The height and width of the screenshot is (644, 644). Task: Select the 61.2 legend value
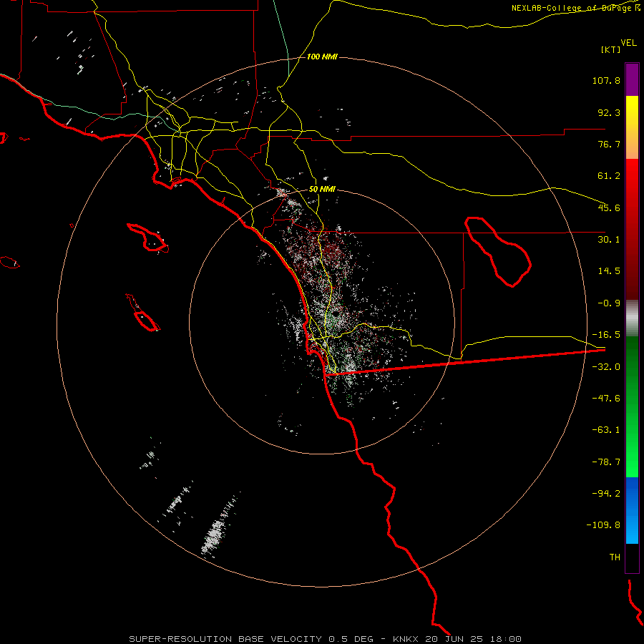pos(609,176)
